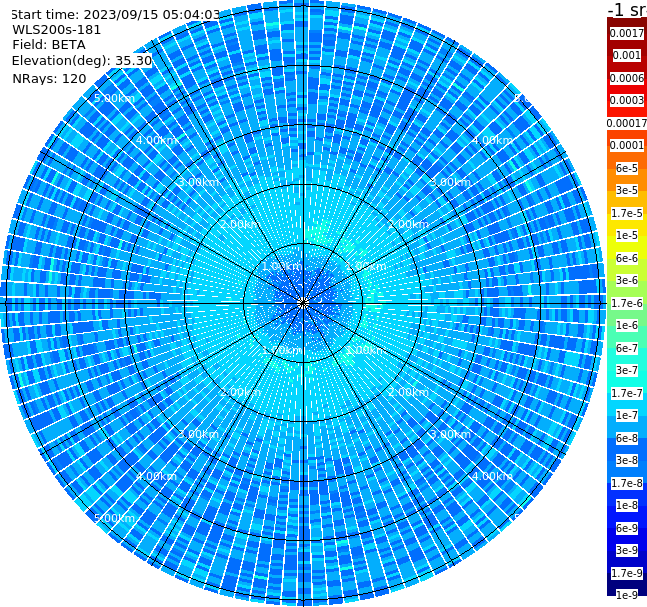Pick the dark red segment between 0.0017 and 0.001
Viewport: 647px width, 607px height.
[627, 44]
